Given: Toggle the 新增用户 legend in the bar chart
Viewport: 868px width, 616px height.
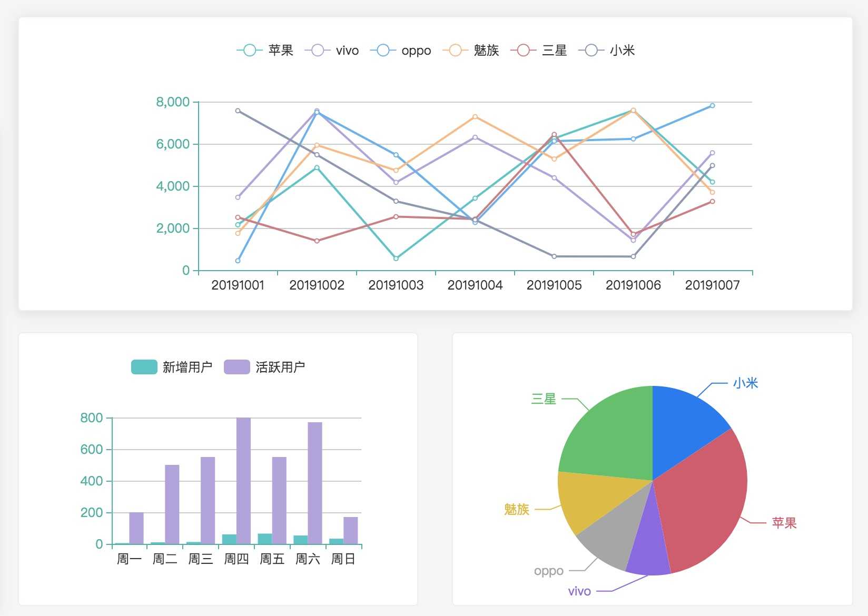Looking at the screenshot, I should (172, 367).
